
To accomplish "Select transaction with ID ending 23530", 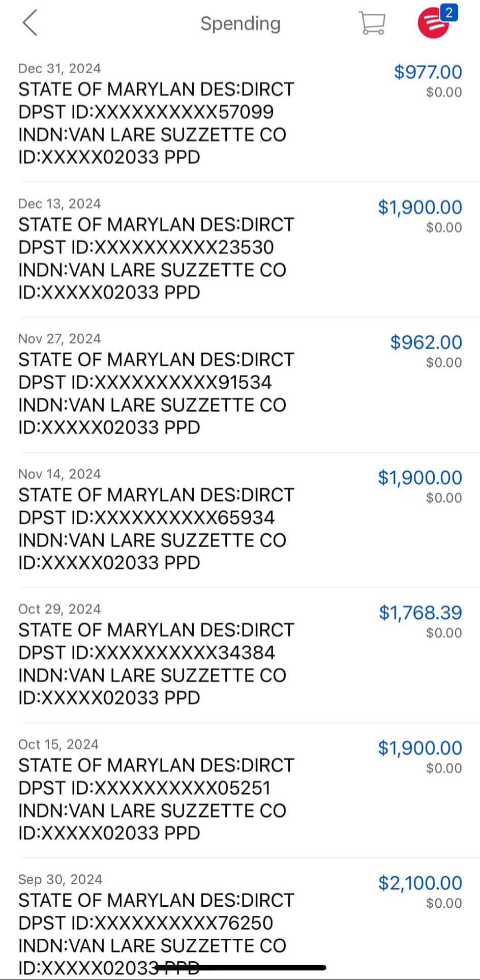I will coord(146,247).
